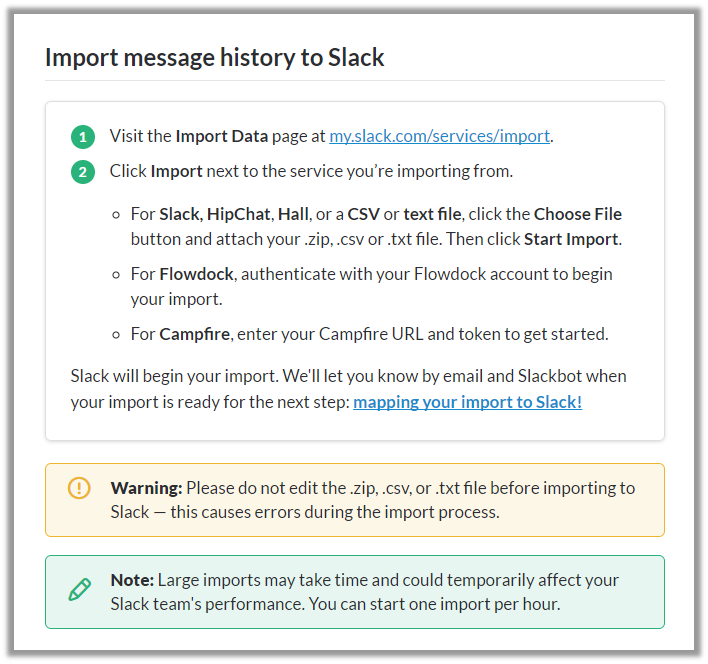
Task: Select the bold Import Data text
Action: coord(222,136)
